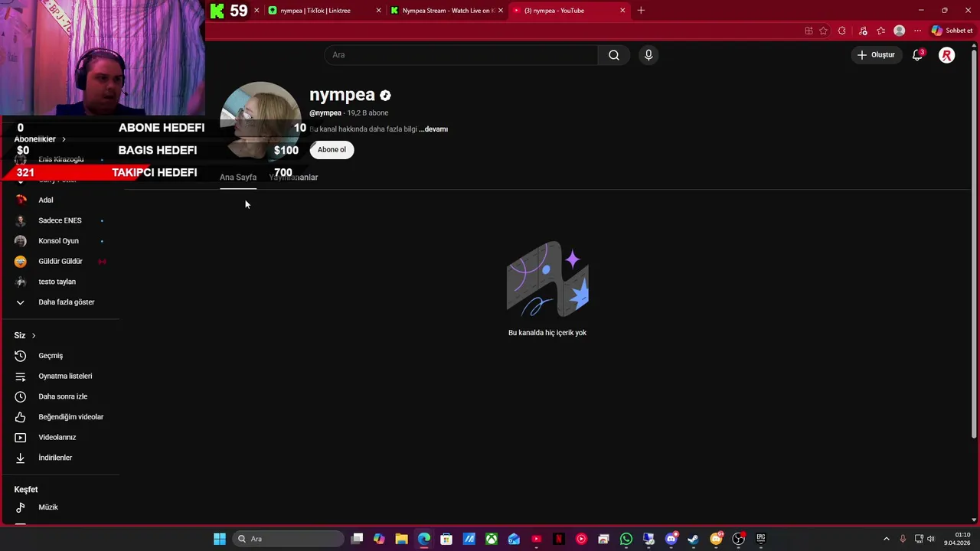
Task: Open the Ana Sayfa channel tab
Action: [238, 178]
